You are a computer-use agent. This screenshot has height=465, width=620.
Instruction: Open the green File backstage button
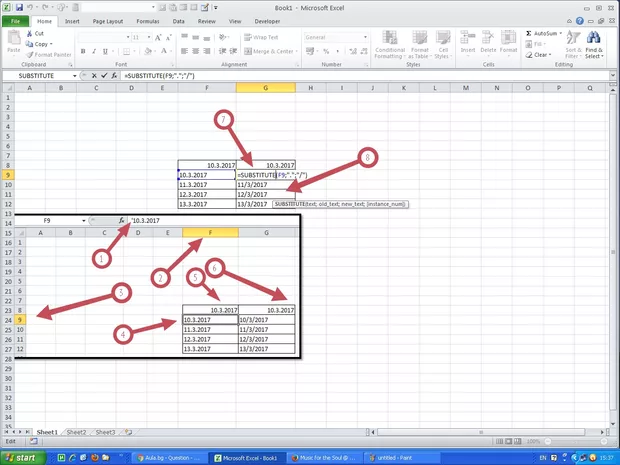tap(15, 20)
